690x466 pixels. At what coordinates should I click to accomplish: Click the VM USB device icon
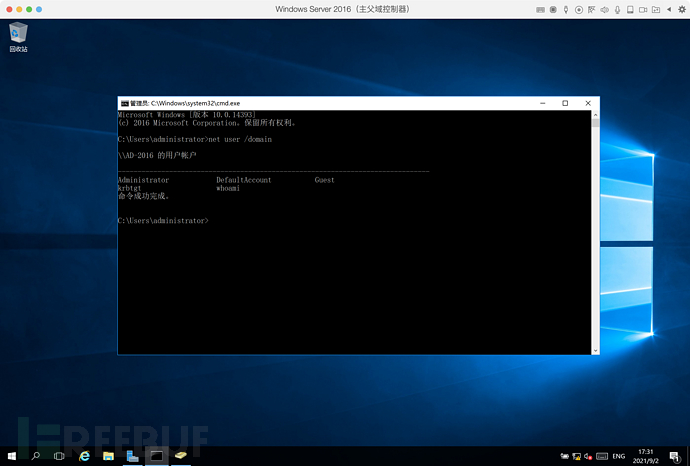coord(566,10)
